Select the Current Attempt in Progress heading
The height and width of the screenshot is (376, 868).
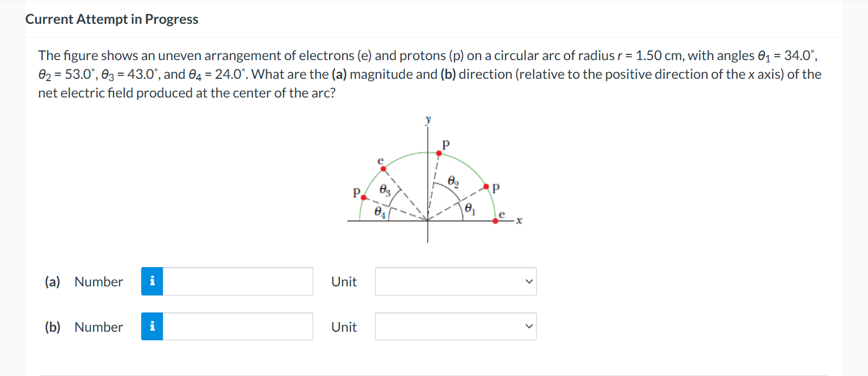pyautogui.click(x=112, y=19)
